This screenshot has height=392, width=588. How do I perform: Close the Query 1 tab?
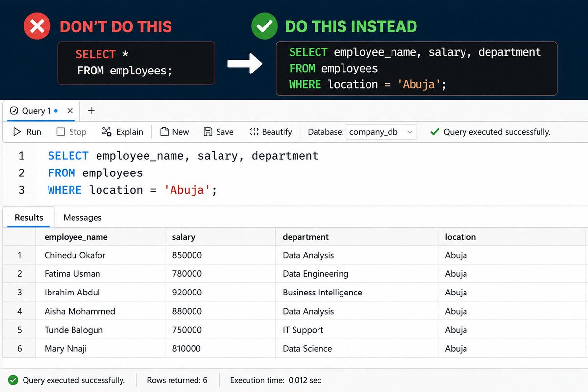point(70,111)
